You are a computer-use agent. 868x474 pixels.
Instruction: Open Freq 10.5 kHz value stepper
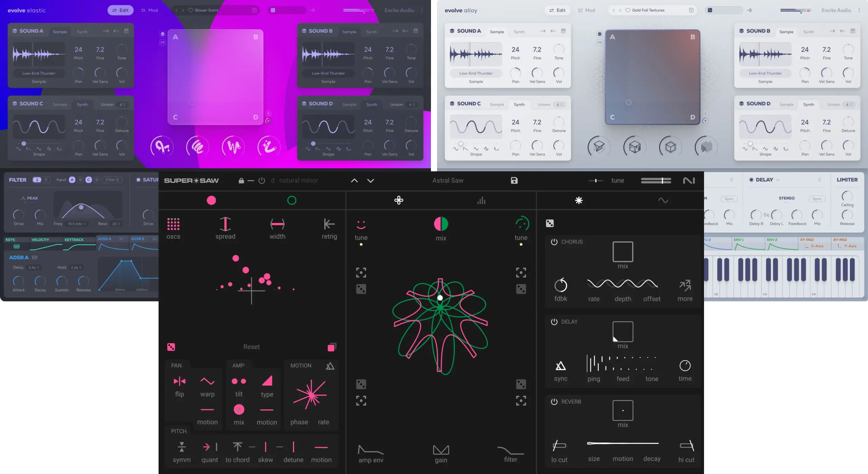(x=77, y=224)
